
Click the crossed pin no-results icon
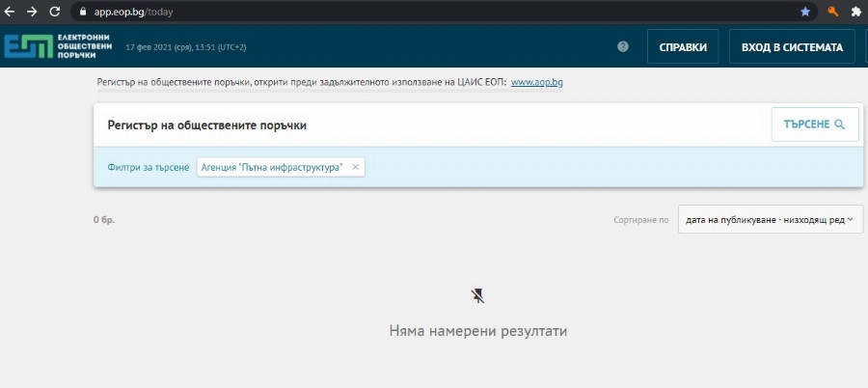click(477, 295)
